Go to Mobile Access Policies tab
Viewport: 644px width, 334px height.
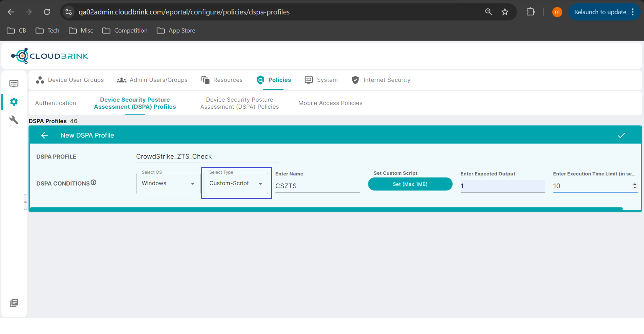point(330,103)
